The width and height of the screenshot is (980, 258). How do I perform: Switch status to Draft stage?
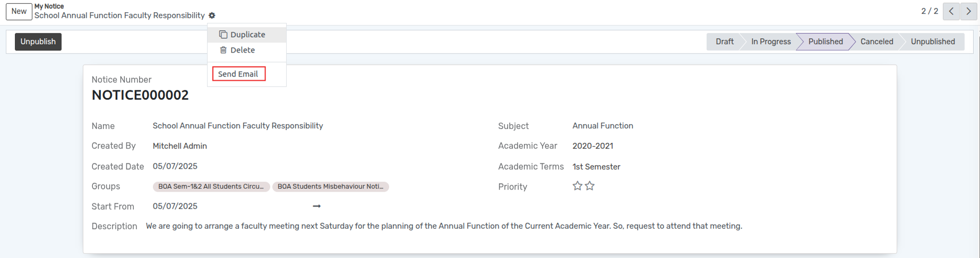click(724, 41)
